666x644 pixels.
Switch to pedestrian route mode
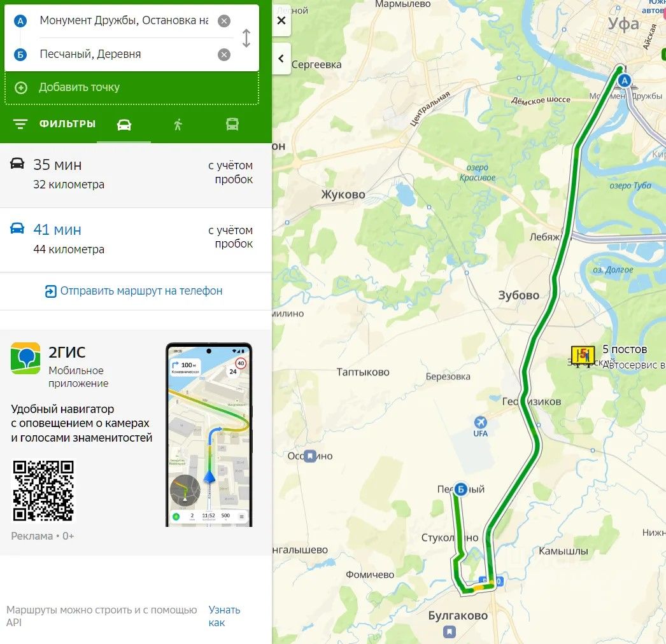click(x=178, y=124)
